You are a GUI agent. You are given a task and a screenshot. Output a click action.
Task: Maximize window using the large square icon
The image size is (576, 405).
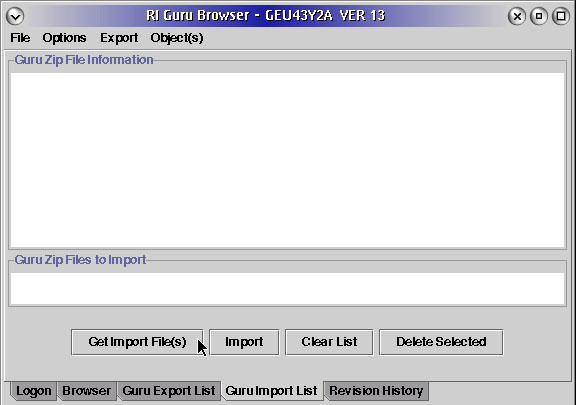(x=561, y=16)
